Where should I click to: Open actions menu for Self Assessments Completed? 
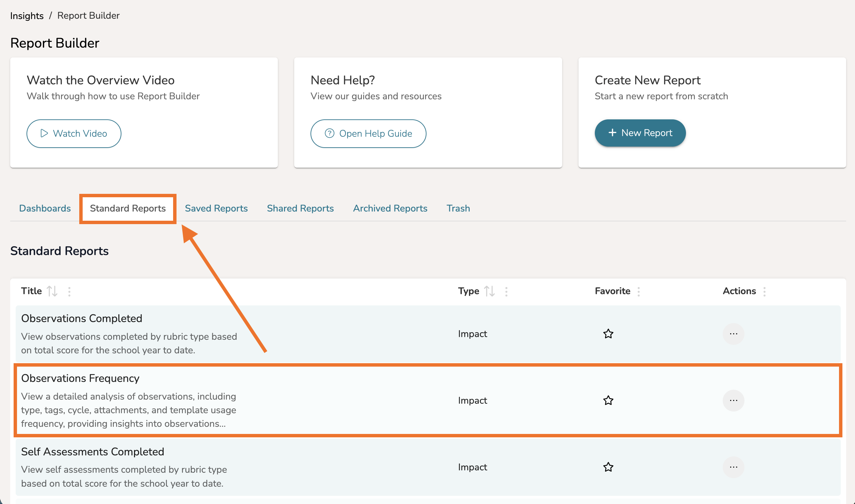point(733,467)
